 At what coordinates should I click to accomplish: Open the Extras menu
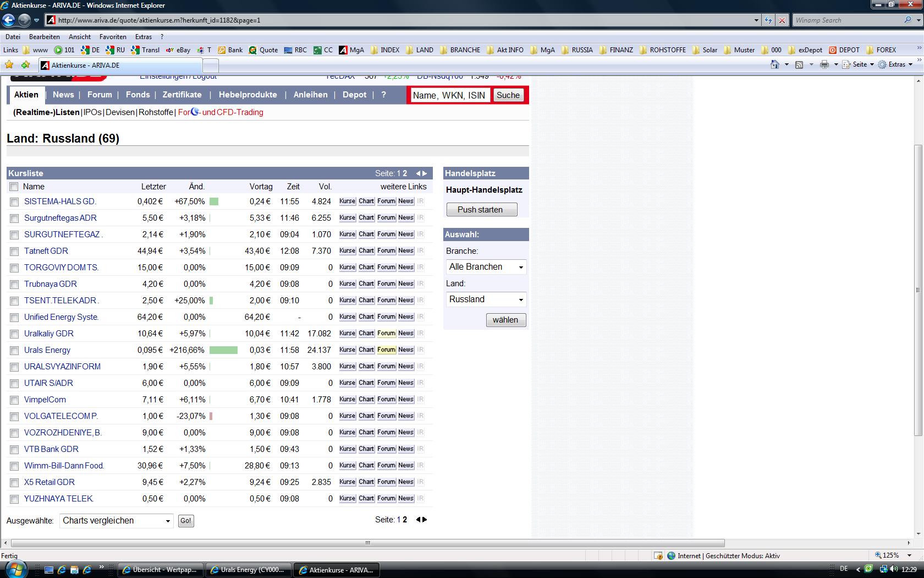143,36
